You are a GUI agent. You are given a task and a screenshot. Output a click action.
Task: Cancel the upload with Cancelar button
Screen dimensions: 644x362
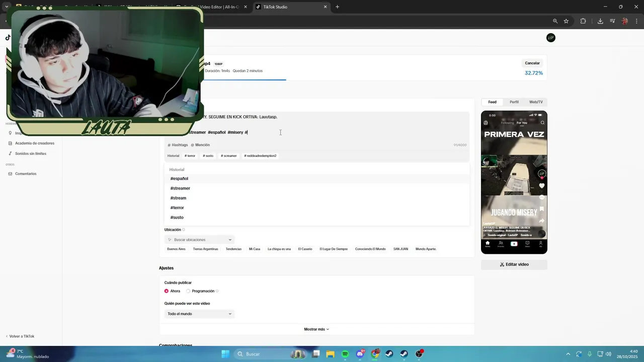tap(532, 63)
